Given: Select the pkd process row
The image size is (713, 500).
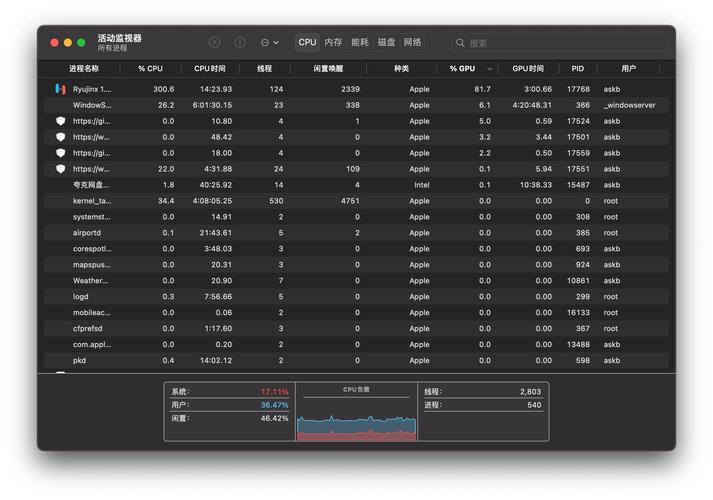Looking at the screenshot, I should [x=356, y=360].
